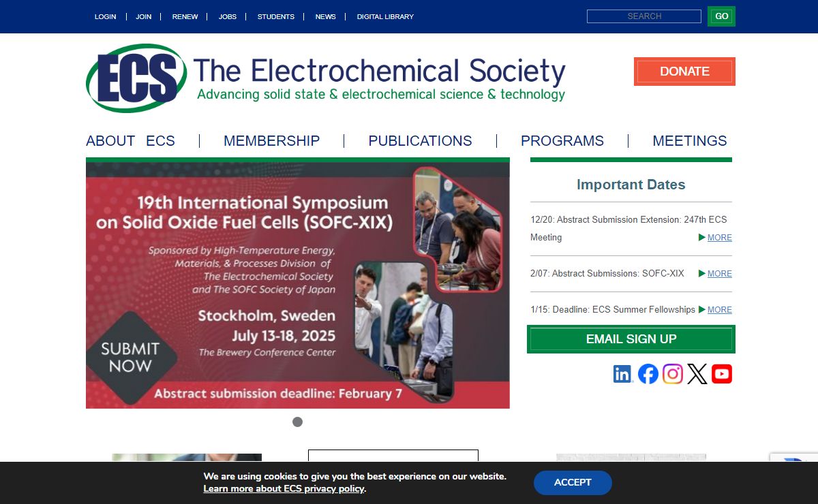The width and height of the screenshot is (818, 504).
Task: Open the ECS Instagram icon
Action: tap(673, 374)
